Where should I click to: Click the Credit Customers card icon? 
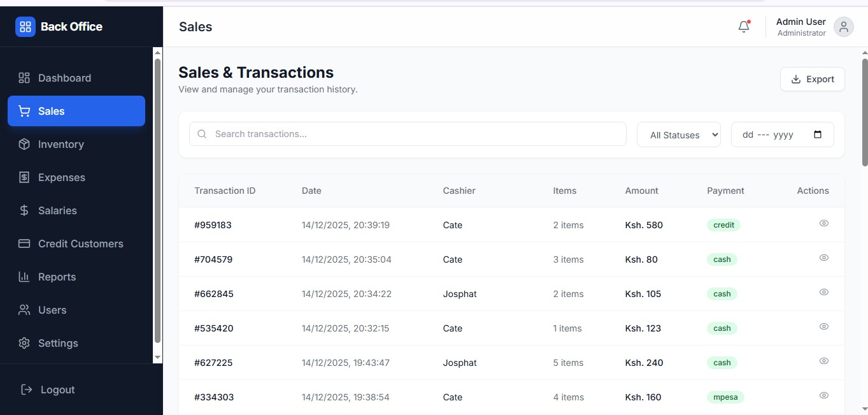(24, 244)
